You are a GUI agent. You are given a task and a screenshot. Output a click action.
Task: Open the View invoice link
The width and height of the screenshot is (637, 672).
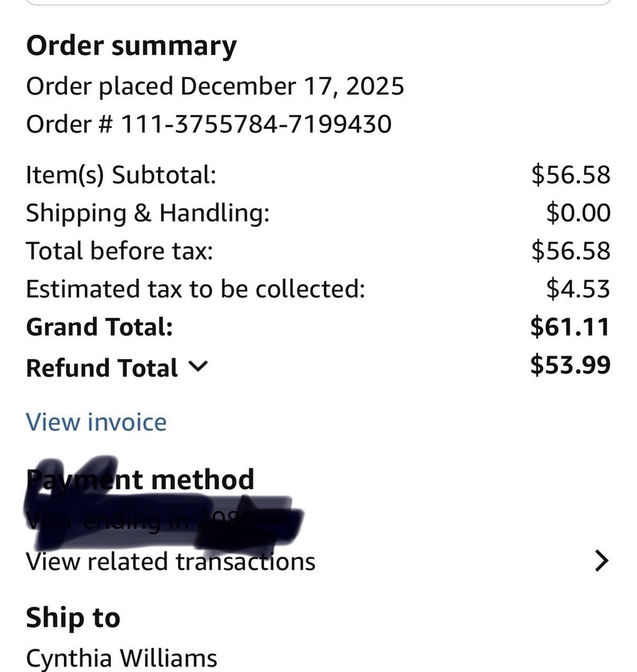tap(96, 422)
